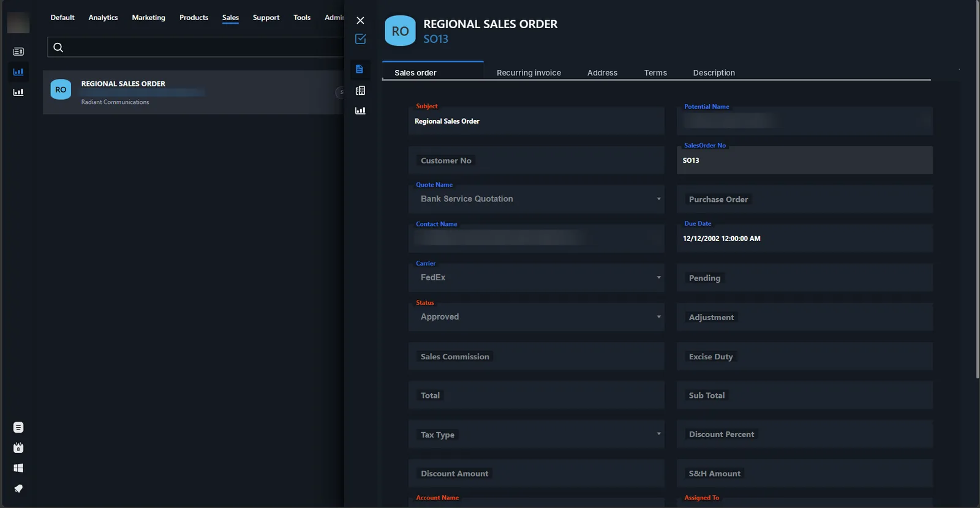Image resolution: width=980 pixels, height=508 pixels.
Task: Go to the Default menu
Action: tap(62, 18)
